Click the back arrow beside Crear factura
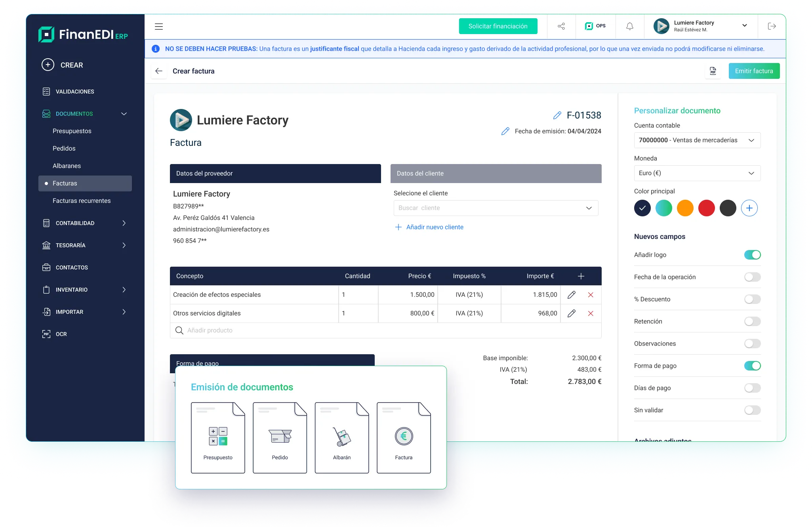812x527 pixels. click(159, 71)
